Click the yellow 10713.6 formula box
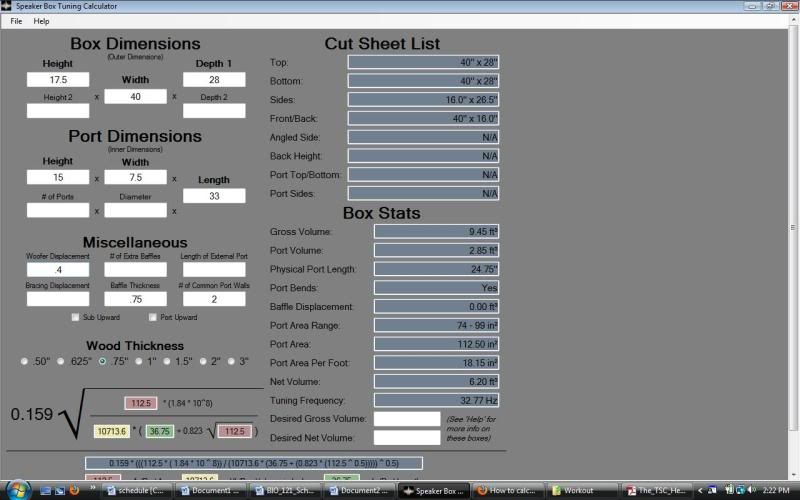The image size is (800, 500). [x=112, y=431]
